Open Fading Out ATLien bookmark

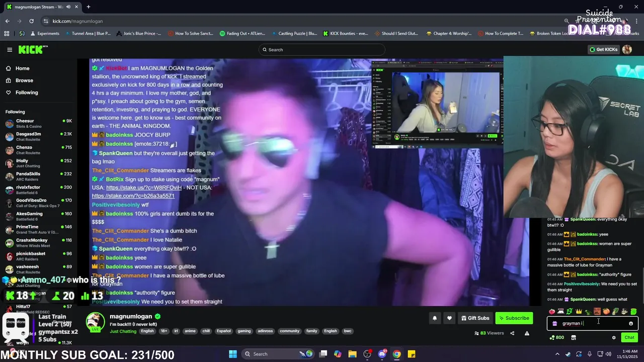[244, 34]
